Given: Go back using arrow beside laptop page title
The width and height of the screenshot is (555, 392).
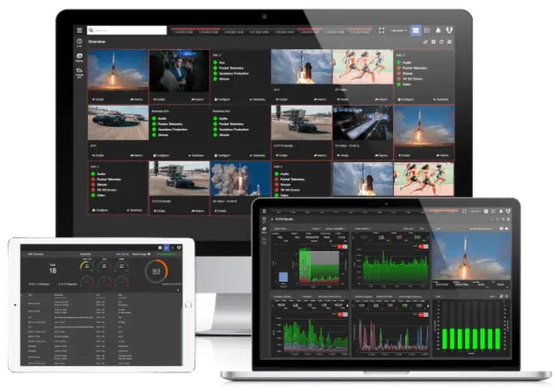Looking at the screenshot, I should tap(272, 220).
